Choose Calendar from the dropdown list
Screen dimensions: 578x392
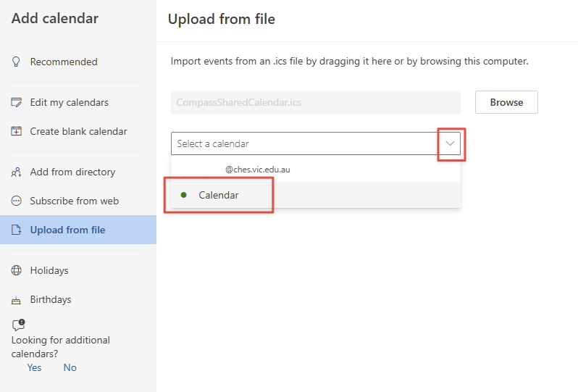click(219, 195)
